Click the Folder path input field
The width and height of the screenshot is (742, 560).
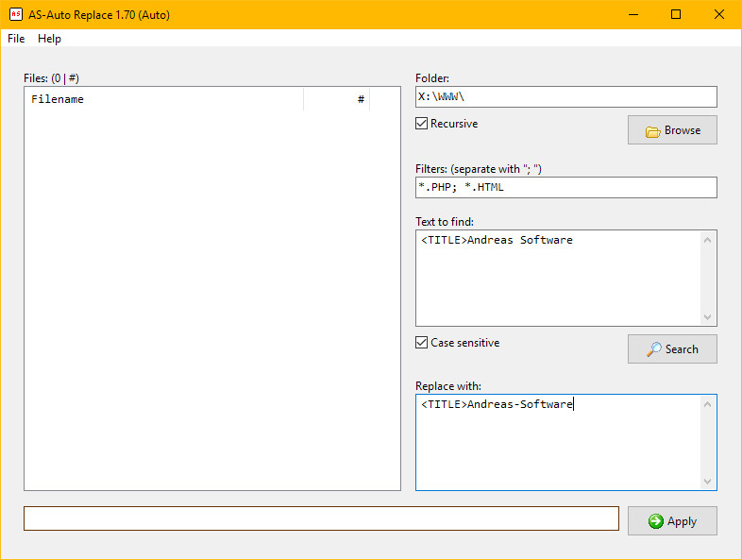click(566, 96)
